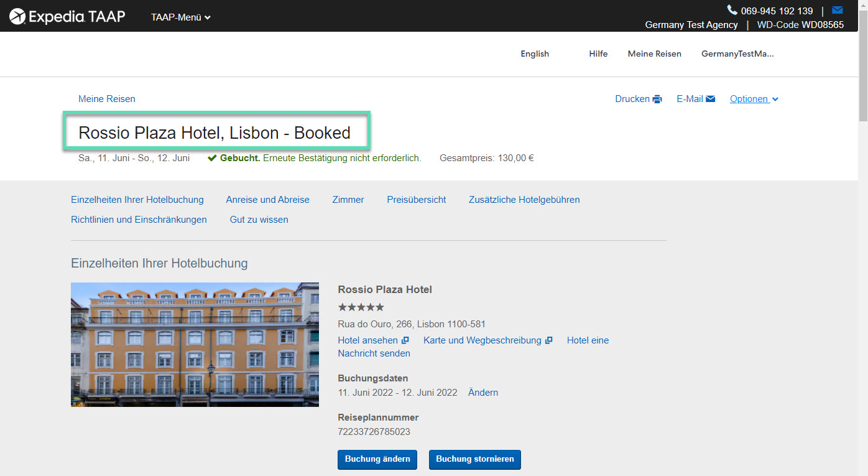Jump to Einzelheiten Ihrer Hotelbuchung section
The image size is (868, 476).
tap(137, 200)
